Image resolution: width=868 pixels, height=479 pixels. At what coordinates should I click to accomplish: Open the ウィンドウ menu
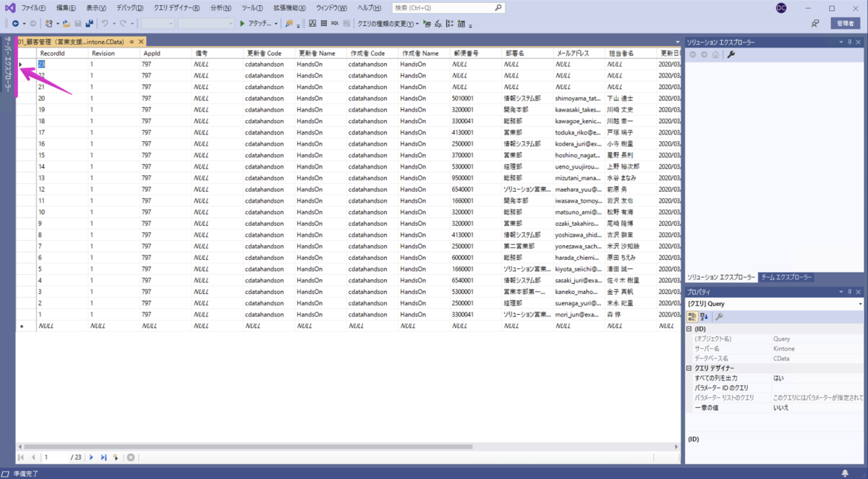click(x=332, y=8)
